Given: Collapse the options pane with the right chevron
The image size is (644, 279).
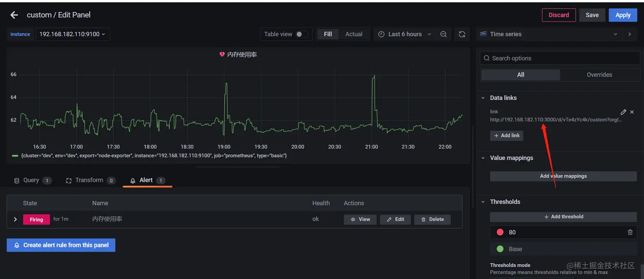Looking at the screenshot, I should pos(630,34).
